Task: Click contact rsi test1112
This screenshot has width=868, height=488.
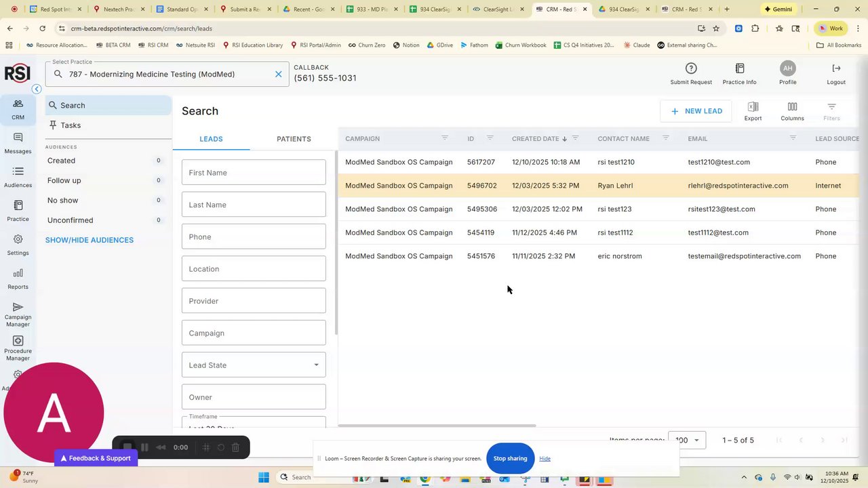Action: point(615,232)
